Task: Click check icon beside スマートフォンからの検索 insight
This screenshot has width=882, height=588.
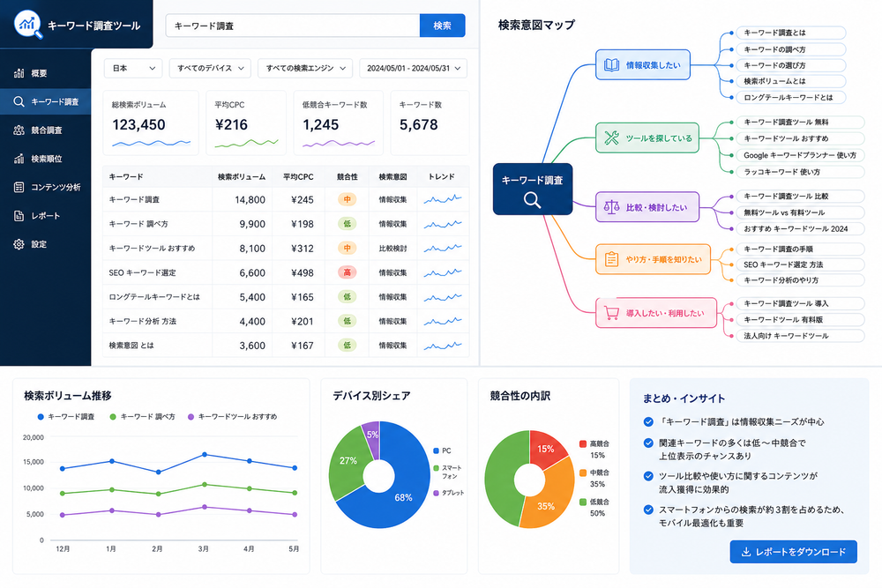Action: point(648,510)
